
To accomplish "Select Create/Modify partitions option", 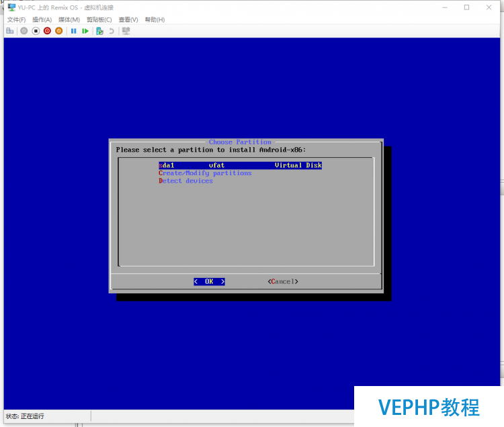I will click(x=205, y=173).
